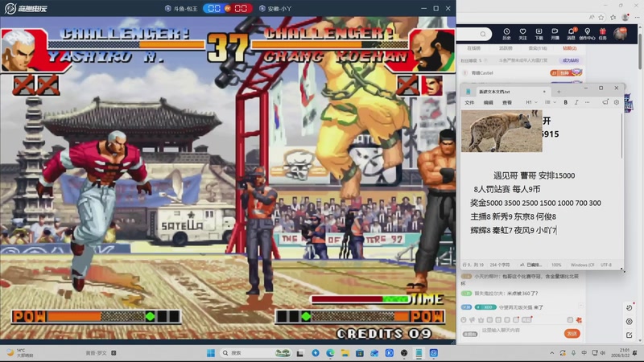The height and width of the screenshot is (362, 644).
Task: Click user 青峰Castiel in ranking list
Action: point(482,72)
